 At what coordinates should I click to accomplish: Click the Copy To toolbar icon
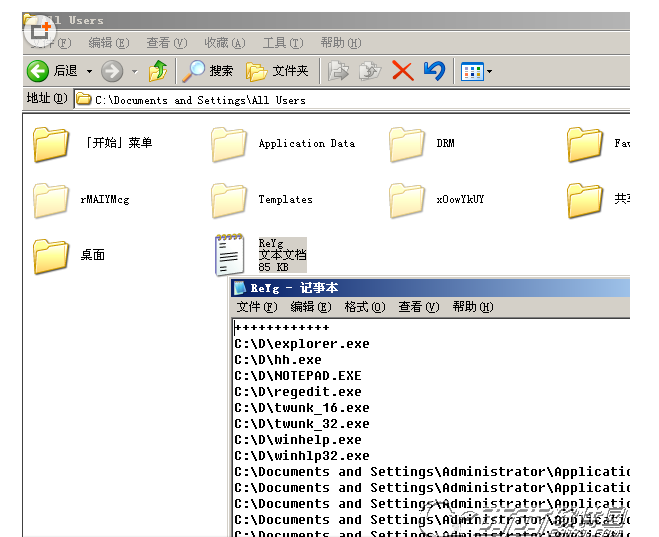tap(370, 71)
